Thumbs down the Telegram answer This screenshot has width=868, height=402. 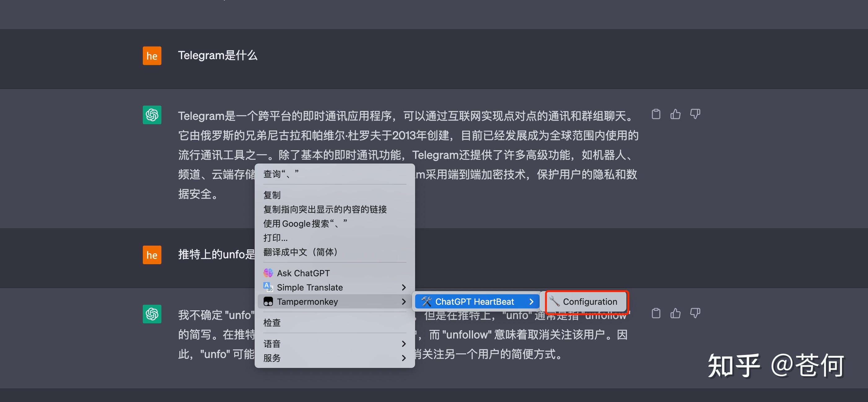[x=695, y=114]
